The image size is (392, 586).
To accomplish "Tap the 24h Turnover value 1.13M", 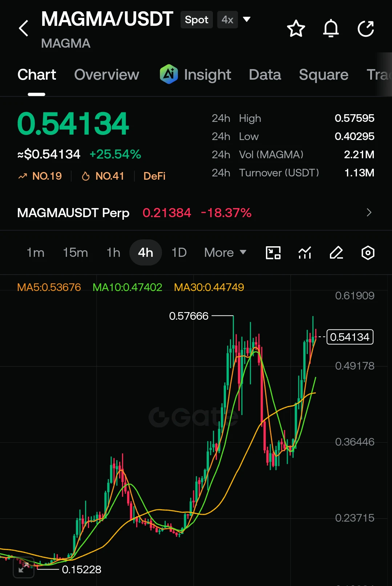I will point(359,173).
